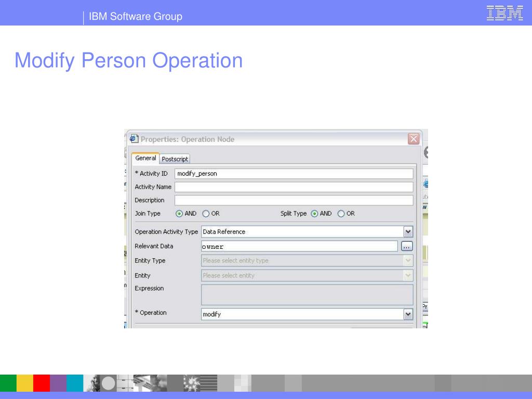532x399 pixels.
Task: Close the Properties: Operation Node dialog
Action: tap(413, 139)
